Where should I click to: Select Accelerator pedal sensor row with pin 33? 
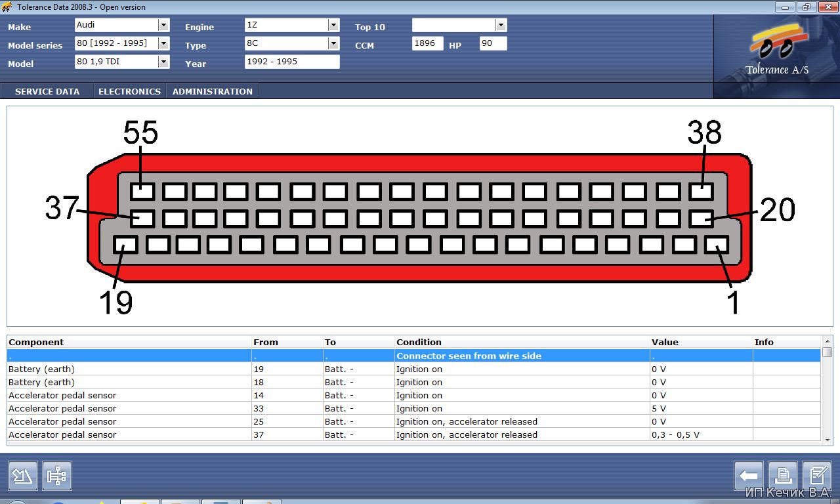[x=414, y=408]
